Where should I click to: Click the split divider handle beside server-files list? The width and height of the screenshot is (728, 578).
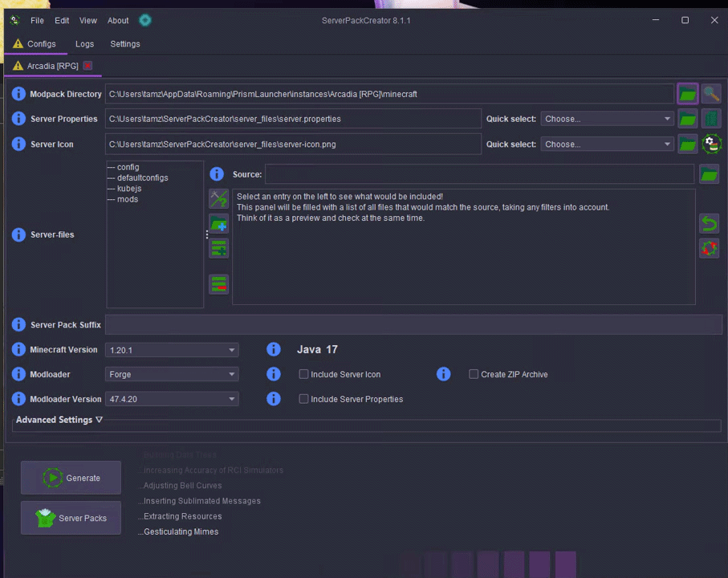[x=206, y=234]
